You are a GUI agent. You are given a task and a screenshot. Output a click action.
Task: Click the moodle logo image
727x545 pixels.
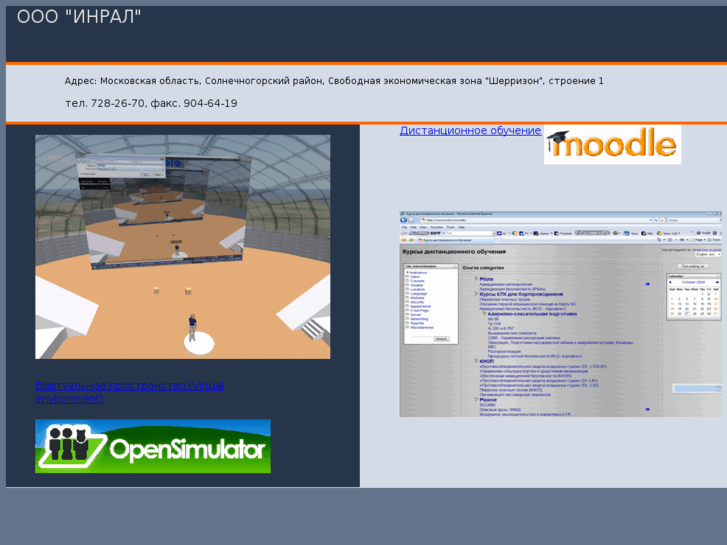coord(612,144)
